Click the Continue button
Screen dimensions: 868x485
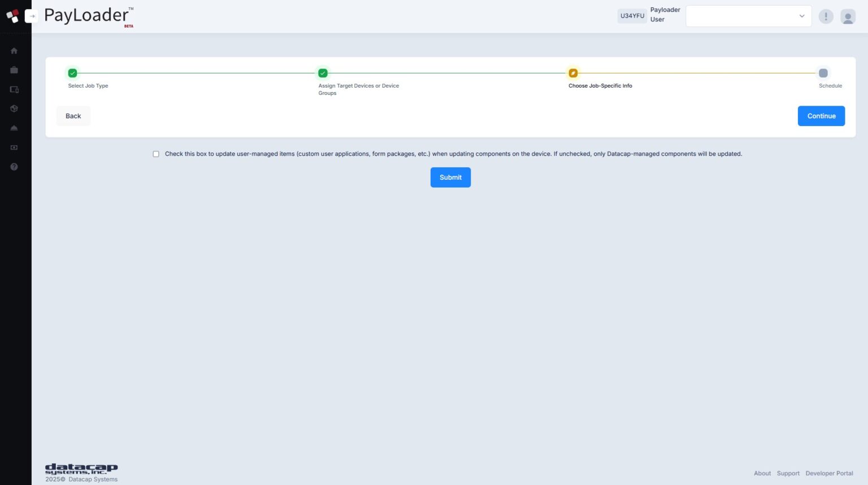coord(821,116)
